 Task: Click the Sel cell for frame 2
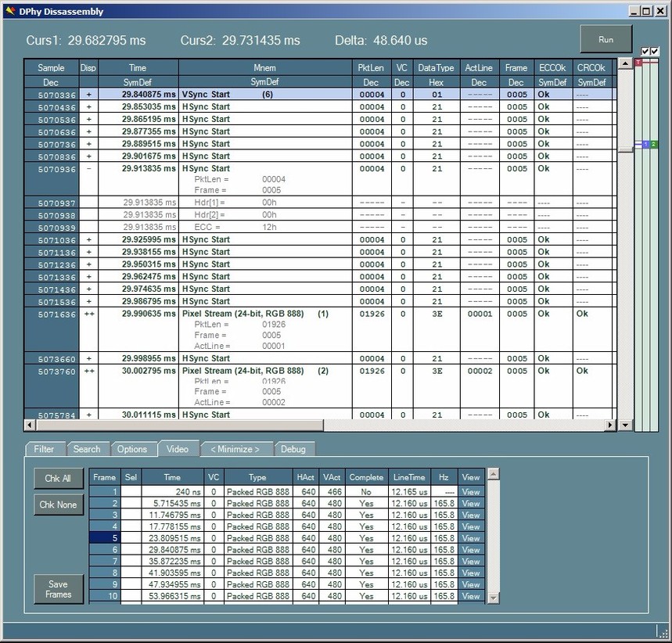click(131, 504)
